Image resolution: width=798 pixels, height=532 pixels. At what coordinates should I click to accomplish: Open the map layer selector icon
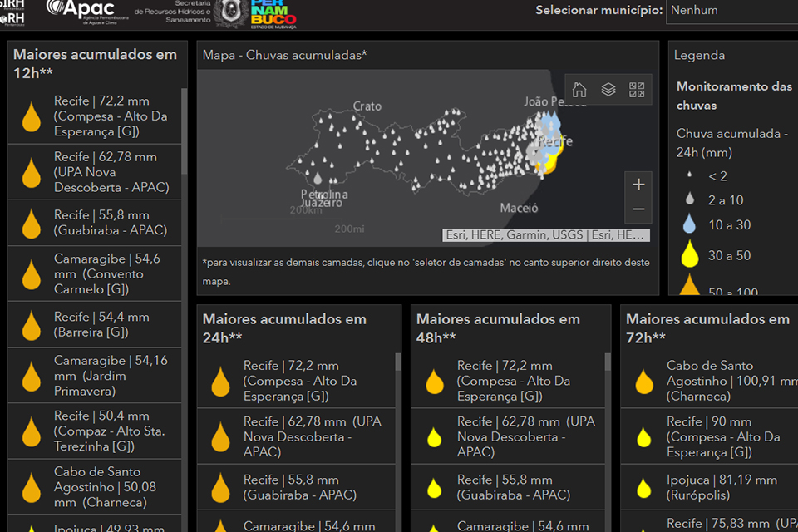608,90
